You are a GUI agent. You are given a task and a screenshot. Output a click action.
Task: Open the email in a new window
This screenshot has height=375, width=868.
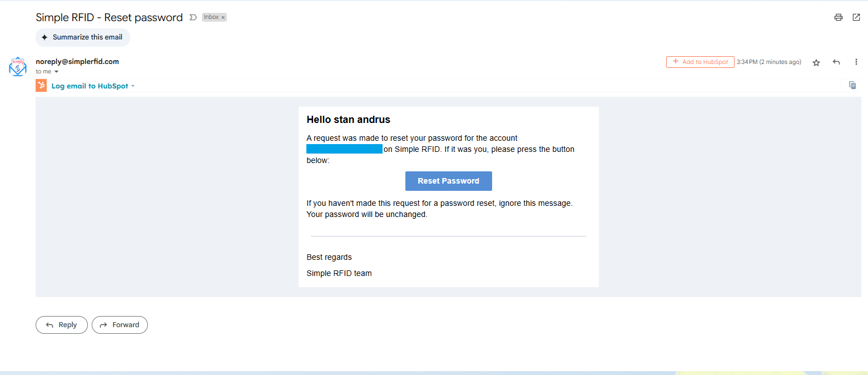point(856,17)
